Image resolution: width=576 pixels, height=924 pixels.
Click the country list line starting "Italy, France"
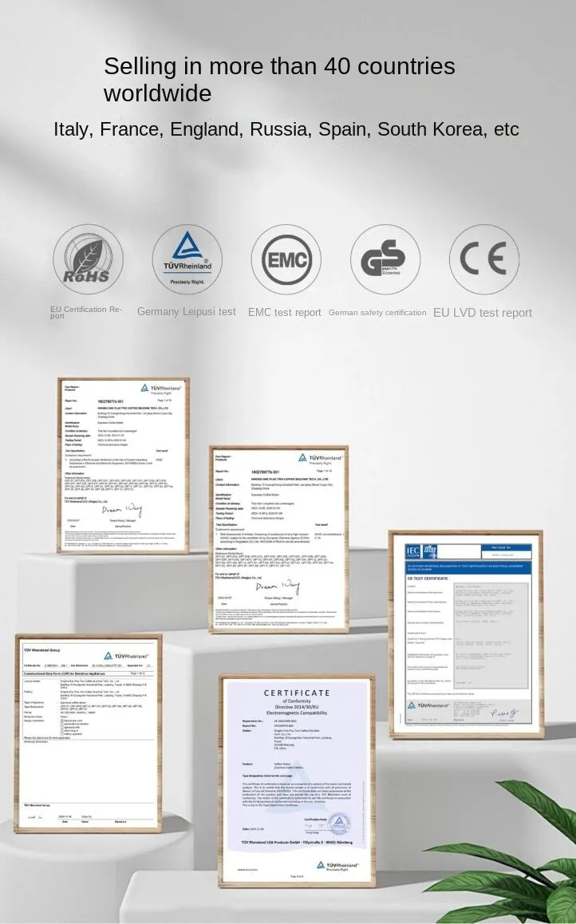coord(286,129)
